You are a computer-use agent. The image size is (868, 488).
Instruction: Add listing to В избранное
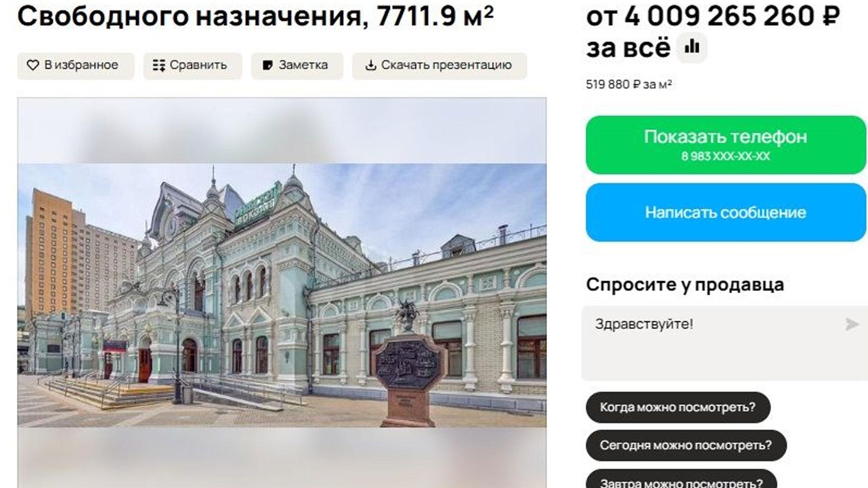click(x=75, y=66)
